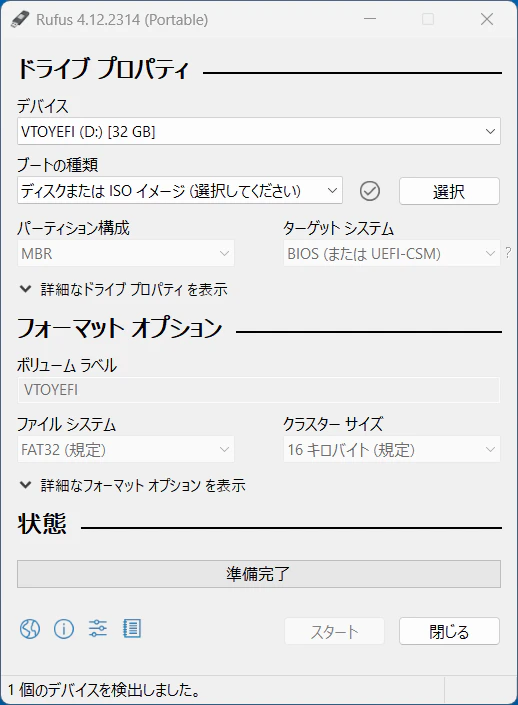The image size is (518, 705).
Task: Close the Rufus window with X
Action: point(487,19)
